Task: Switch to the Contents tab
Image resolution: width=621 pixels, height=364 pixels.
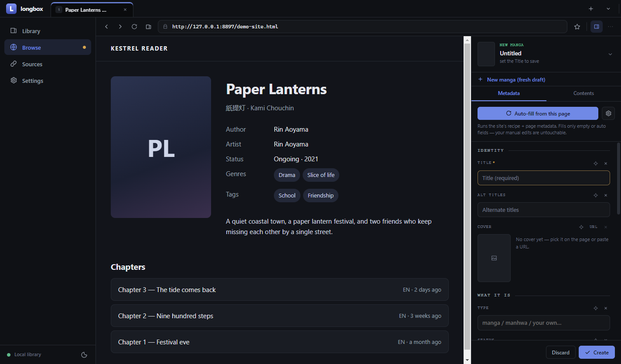Action: click(x=583, y=93)
